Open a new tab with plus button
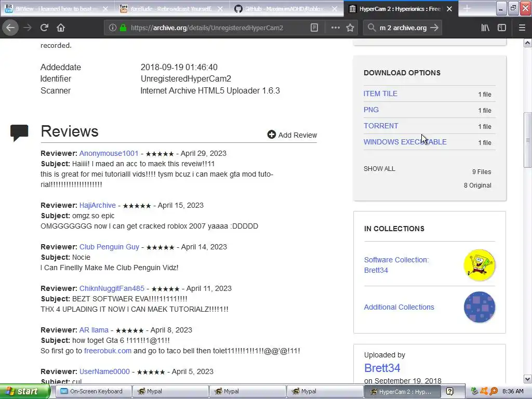This screenshot has width=532, height=399. [x=467, y=8]
